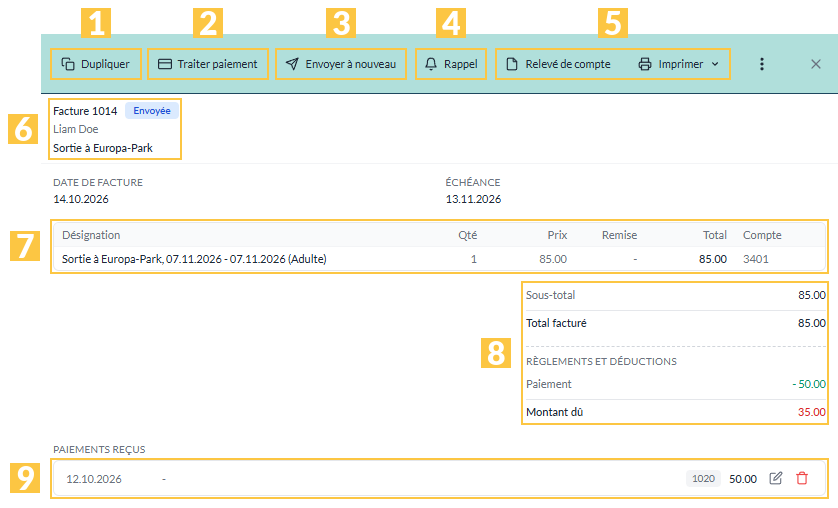This screenshot has height=508, width=838.
Task: Click the RÈGLEMENTS ET DÉDUCTIONS heading
Action: tap(601, 362)
